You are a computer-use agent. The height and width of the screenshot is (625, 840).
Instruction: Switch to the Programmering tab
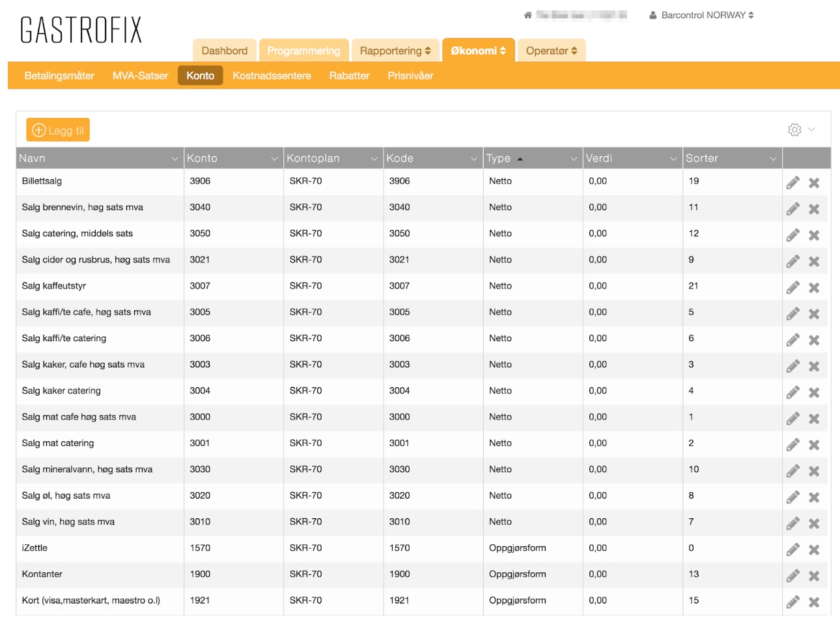coord(303,51)
